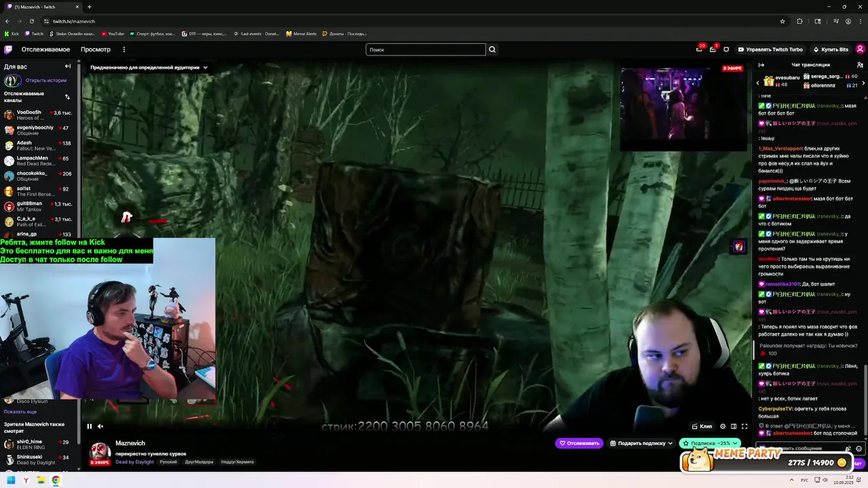Show hidden system tray icons

[x=791, y=480]
